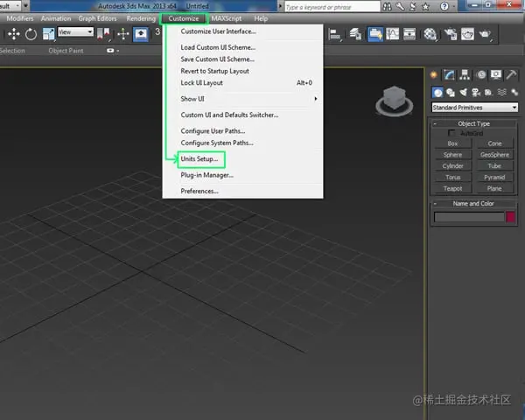Image resolution: width=525 pixels, height=420 pixels.
Task: Switch to the Modify panel icon
Action: click(x=449, y=74)
